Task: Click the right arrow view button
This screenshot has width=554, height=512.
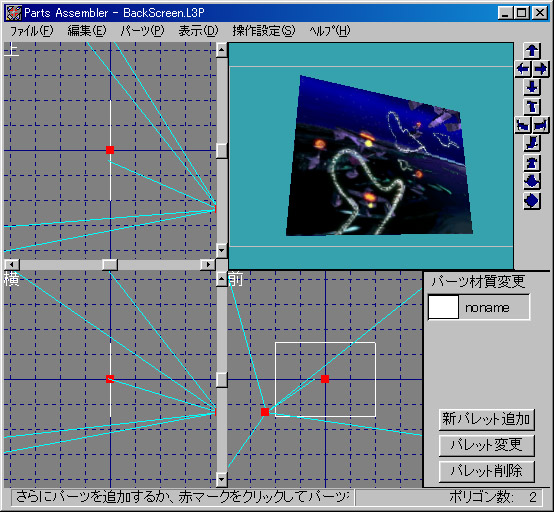Action: click(x=541, y=69)
